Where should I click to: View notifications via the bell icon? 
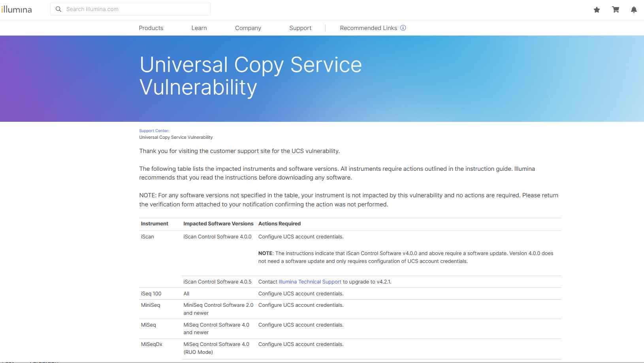tap(634, 10)
